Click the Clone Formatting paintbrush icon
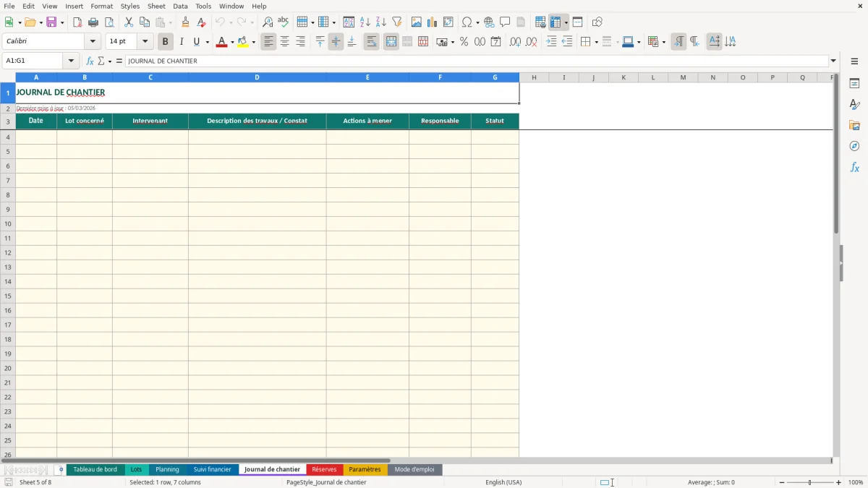Screen dimensions: 868x488 (185, 22)
